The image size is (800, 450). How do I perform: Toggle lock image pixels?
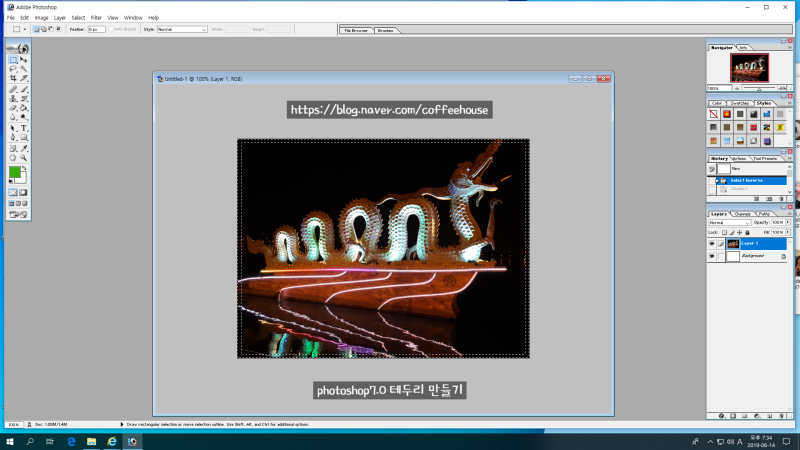tap(732, 233)
